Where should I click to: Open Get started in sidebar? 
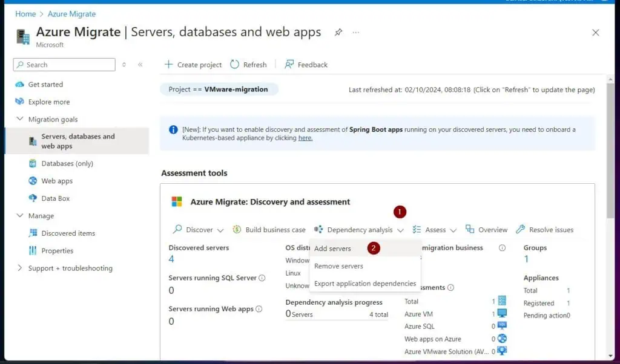click(45, 85)
